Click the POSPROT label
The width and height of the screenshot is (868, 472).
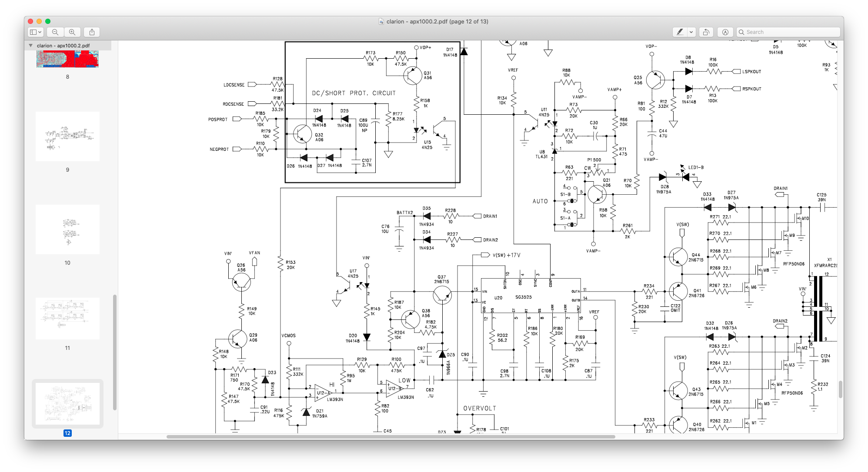click(x=218, y=120)
